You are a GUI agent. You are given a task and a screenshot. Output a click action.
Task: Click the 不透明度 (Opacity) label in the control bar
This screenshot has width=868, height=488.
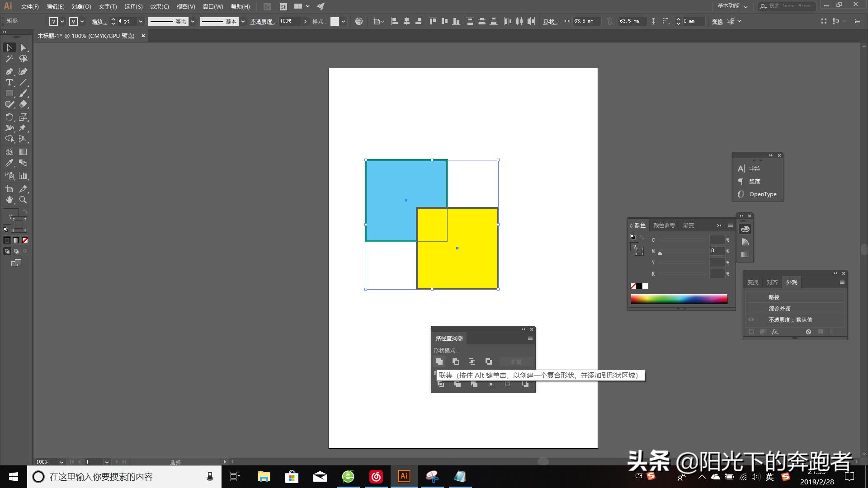[x=263, y=21]
